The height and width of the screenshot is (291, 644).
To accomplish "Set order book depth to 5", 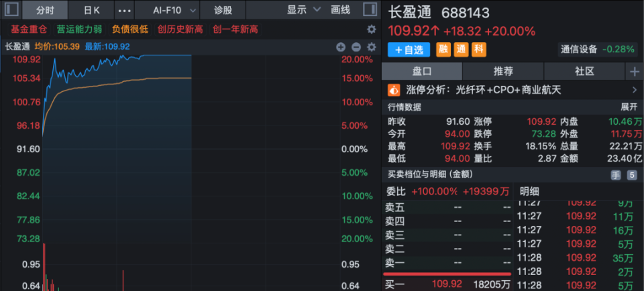I will click(x=632, y=175).
